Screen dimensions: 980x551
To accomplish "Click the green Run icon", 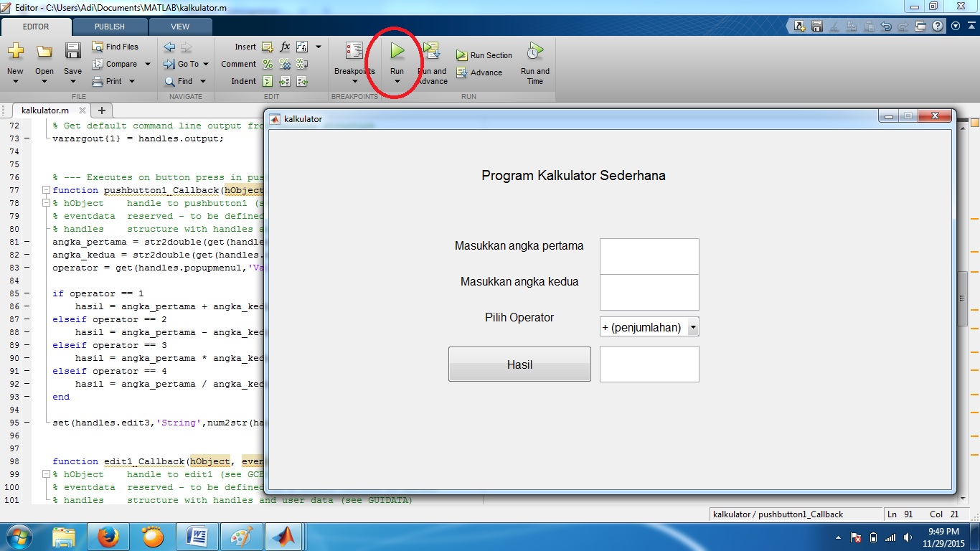I will click(397, 51).
